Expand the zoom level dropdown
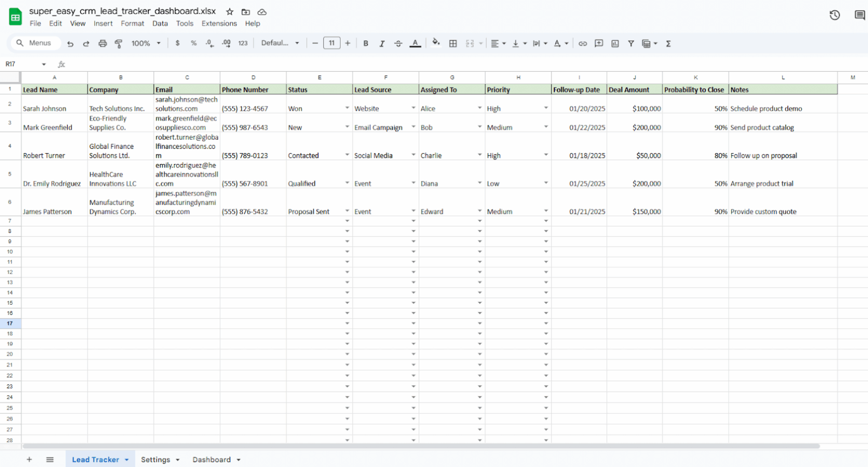The image size is (868, 467). 159,43
